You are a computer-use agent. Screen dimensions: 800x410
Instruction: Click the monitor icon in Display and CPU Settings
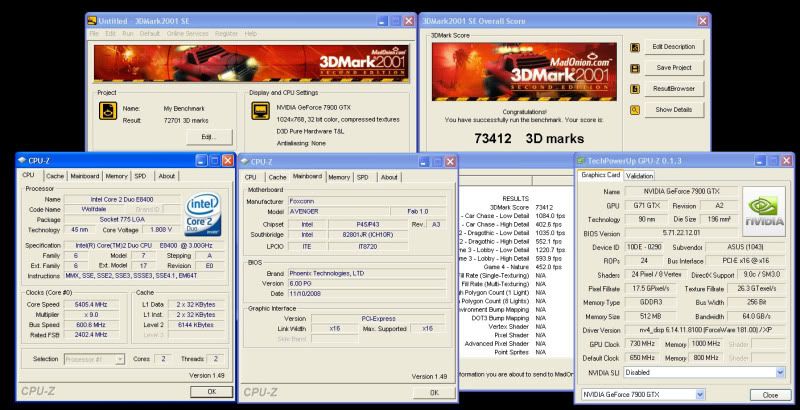coord(260,111)
